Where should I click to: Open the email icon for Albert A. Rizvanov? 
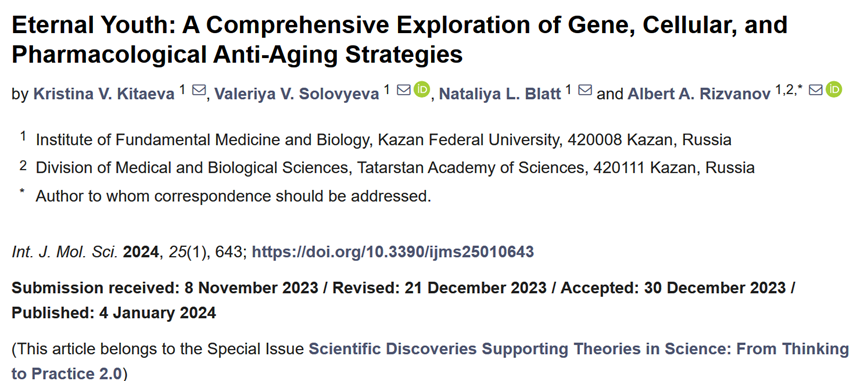(816, 90)
